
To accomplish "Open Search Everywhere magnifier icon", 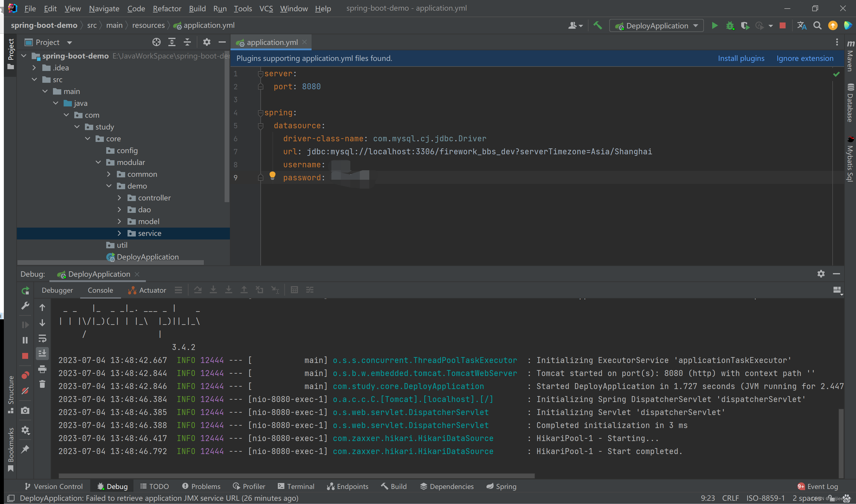I will click(817, 26).
